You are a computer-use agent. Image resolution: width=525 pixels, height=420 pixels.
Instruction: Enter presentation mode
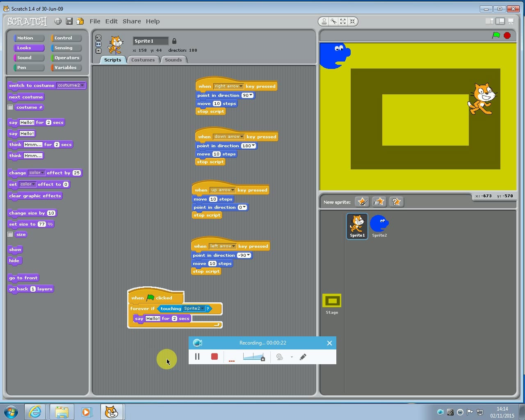pyautogui.click(x=511, y=21)
